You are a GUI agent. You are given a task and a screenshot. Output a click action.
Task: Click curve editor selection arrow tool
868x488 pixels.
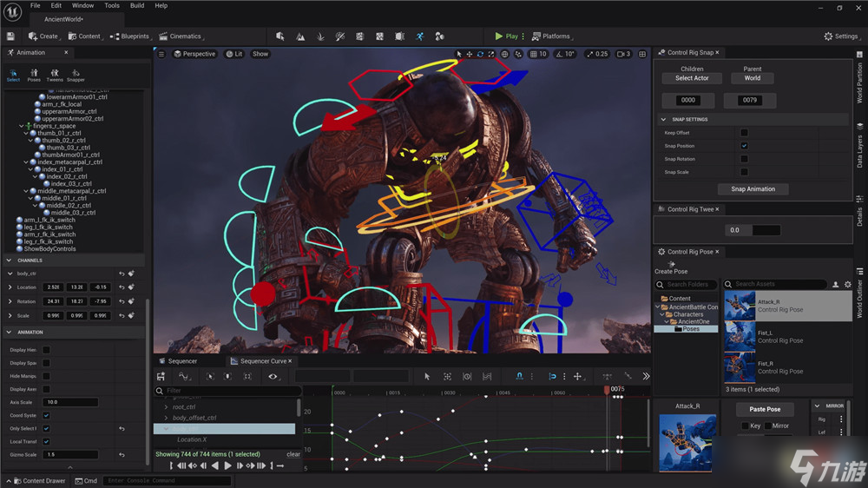[427, 376]
